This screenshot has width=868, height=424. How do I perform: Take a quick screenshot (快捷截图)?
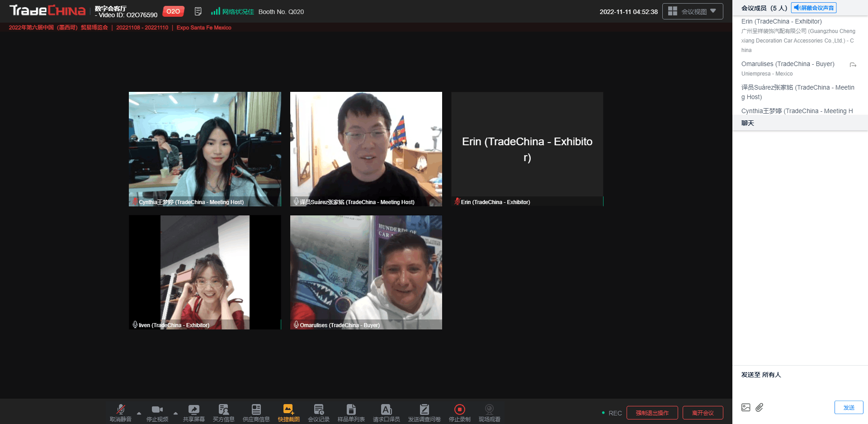288,412
